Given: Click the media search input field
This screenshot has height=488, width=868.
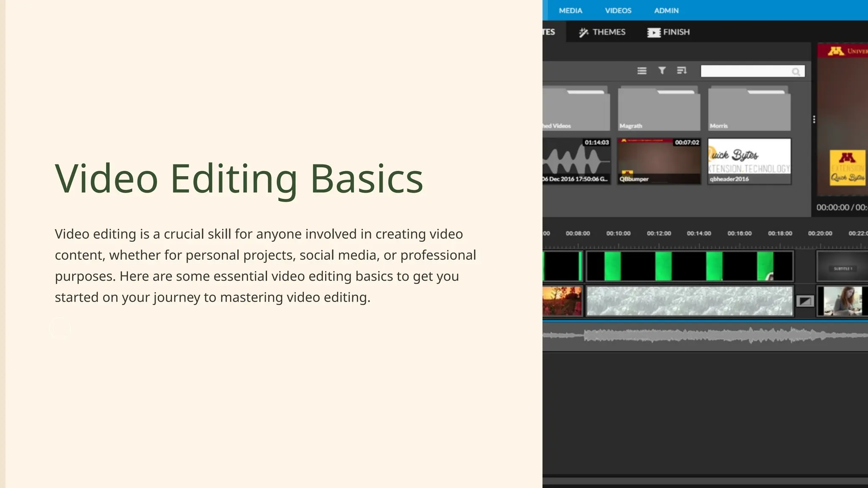Looking at the screenshot, I should (752, 71).
